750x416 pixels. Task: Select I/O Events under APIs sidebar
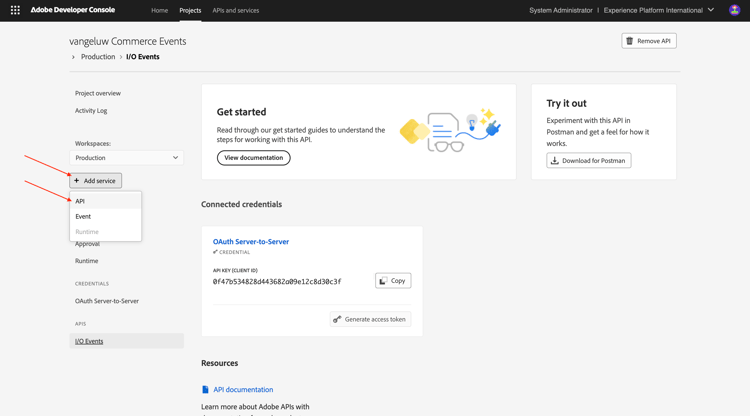(x=127, y=341)
